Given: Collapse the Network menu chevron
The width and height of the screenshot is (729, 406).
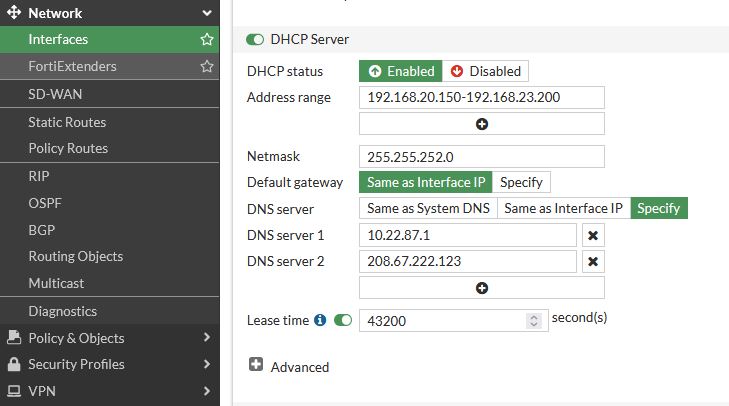Looking at the screenshot, I should pos(207,13).
